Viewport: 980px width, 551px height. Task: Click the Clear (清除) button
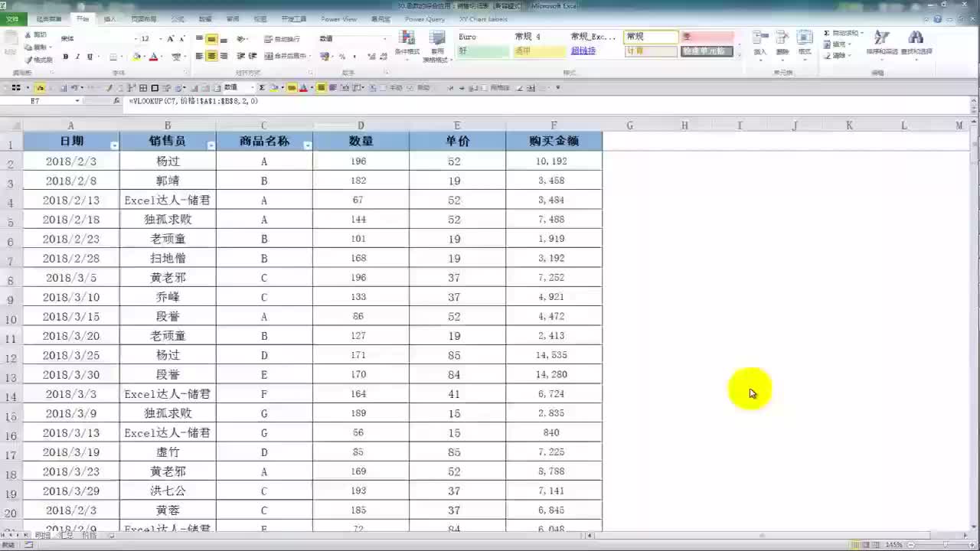click(837, 55)
